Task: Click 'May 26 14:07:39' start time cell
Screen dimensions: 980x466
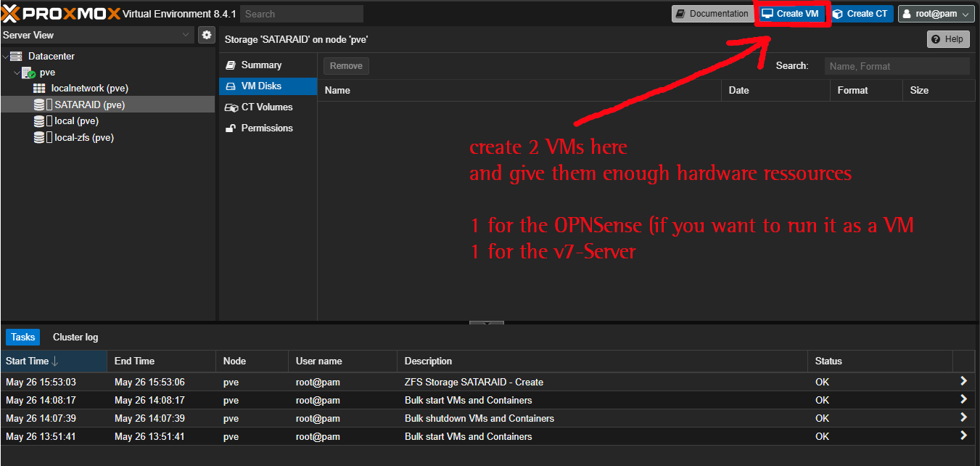Action: pos(41,418)
